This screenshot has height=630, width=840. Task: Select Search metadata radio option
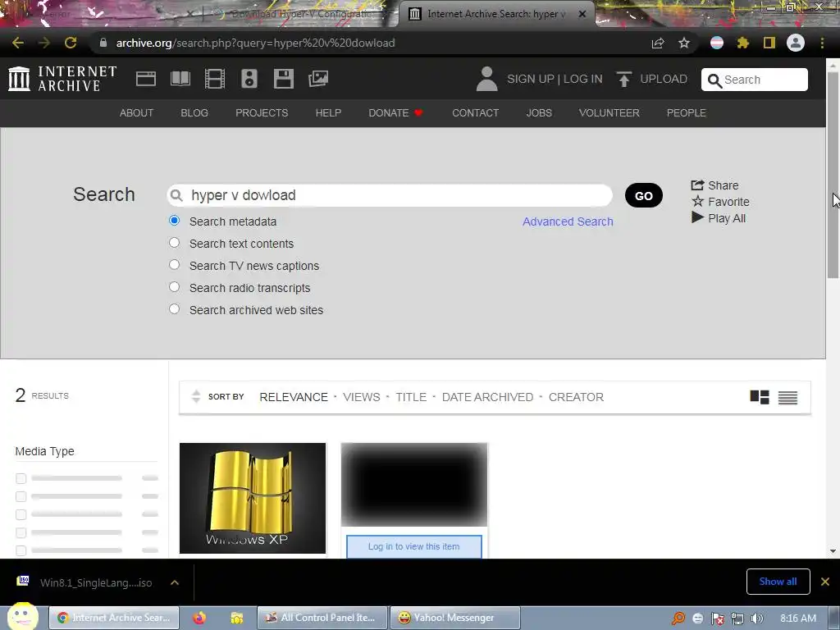click(174, 221)
